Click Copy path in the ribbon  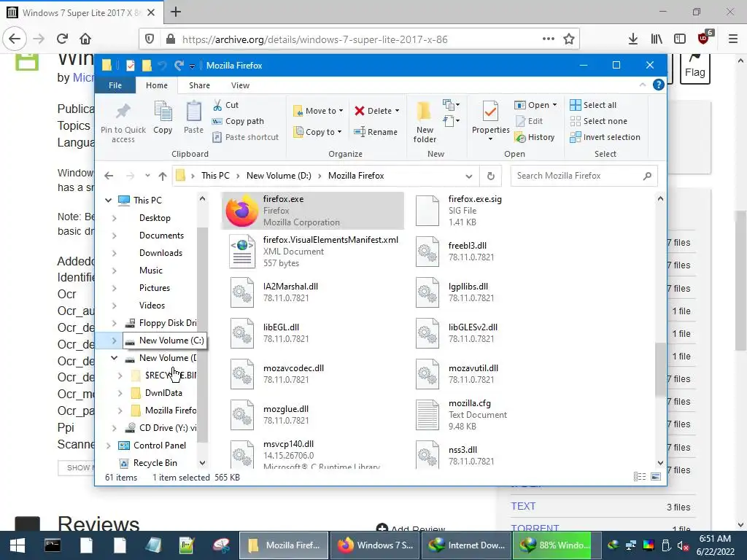239,121
